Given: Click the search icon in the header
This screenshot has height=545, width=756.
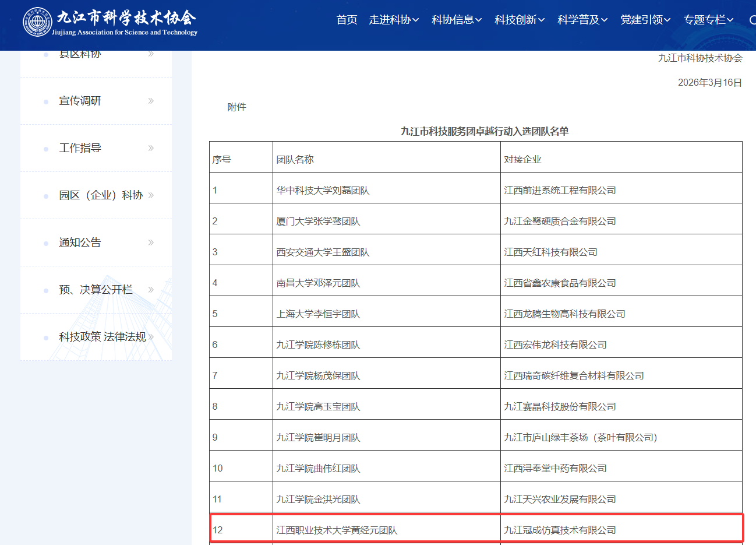Looking at the screenshot, I should (753, 20).
